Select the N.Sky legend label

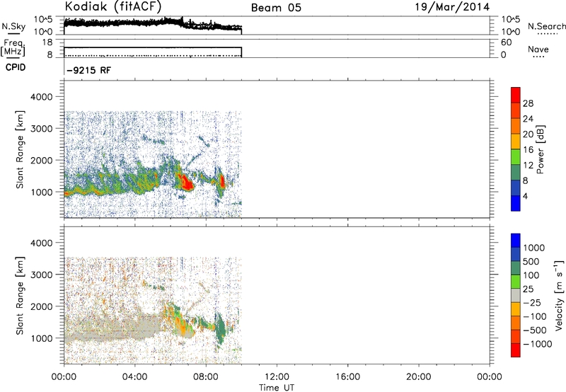click(x=13, y=26)
